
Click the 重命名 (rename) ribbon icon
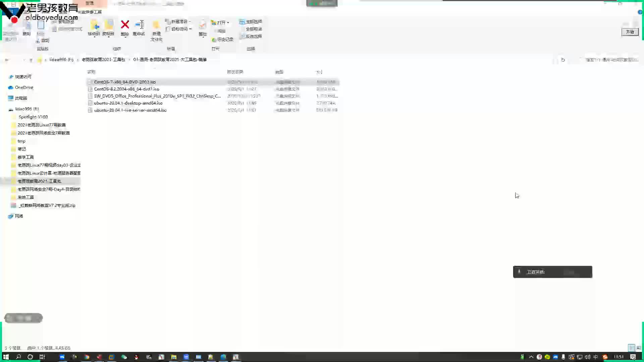tap(139, 28)
